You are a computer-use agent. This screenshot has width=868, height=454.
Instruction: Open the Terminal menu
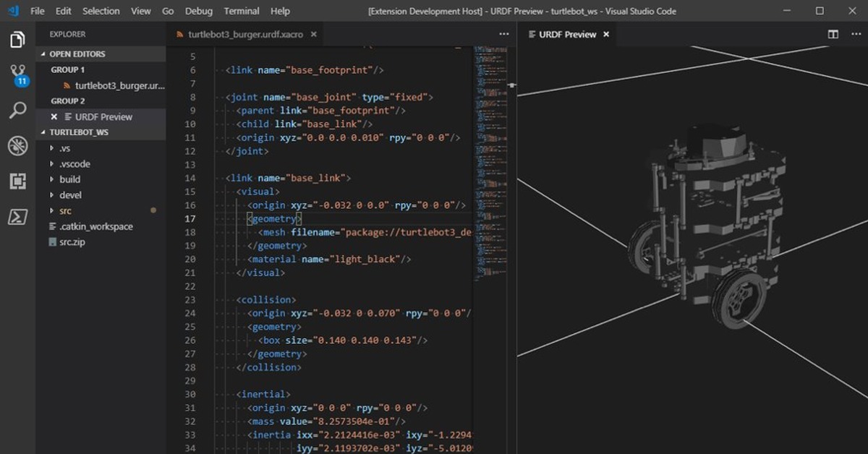pyautogui.click(x=242, y=11)
